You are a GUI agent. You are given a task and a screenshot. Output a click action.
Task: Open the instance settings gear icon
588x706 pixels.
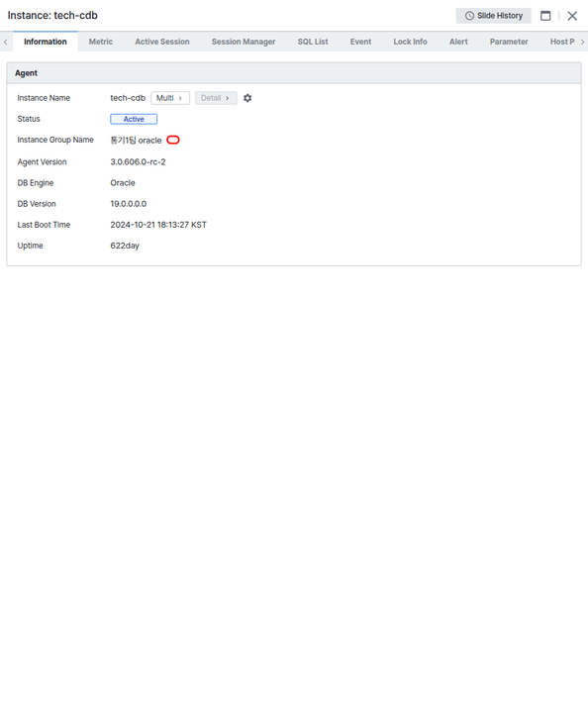click(x=247, y=98)
